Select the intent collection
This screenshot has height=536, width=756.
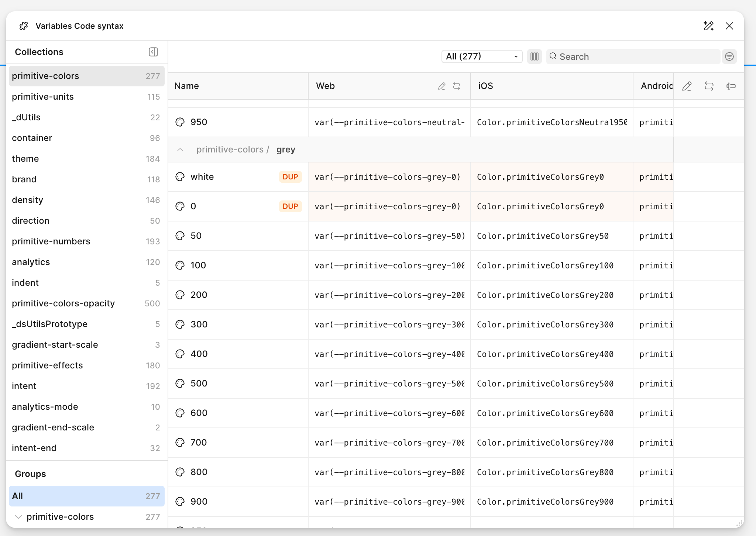coord(87,386)
